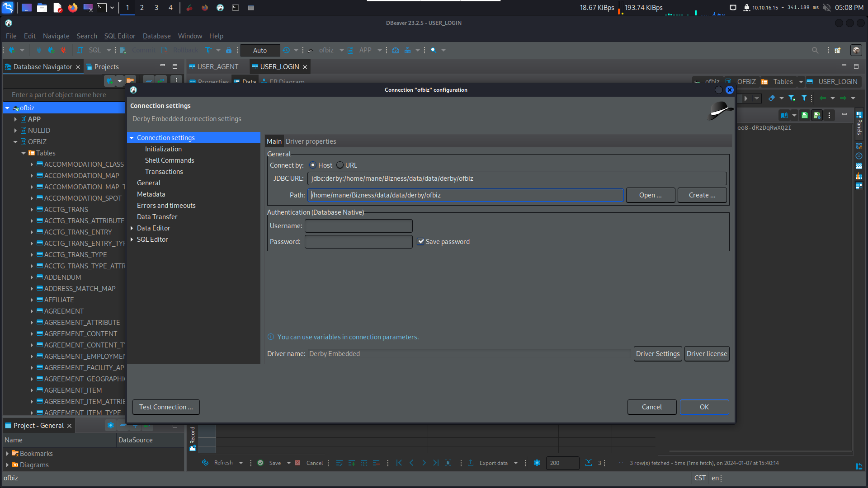
Task: Open Firefox from the OS taskbar
Action: point(73,8)
